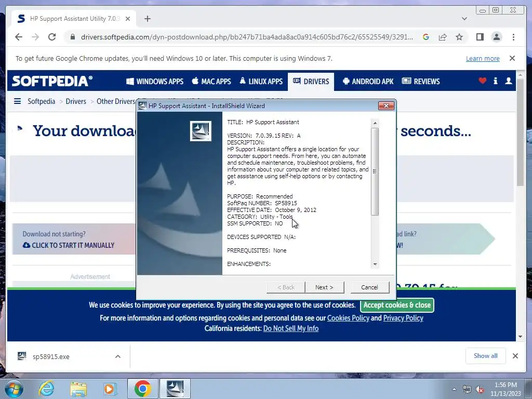The height and width of the screenshot is (399, 532).
Task: Select the Drivers tab
Action: point(311,82)
